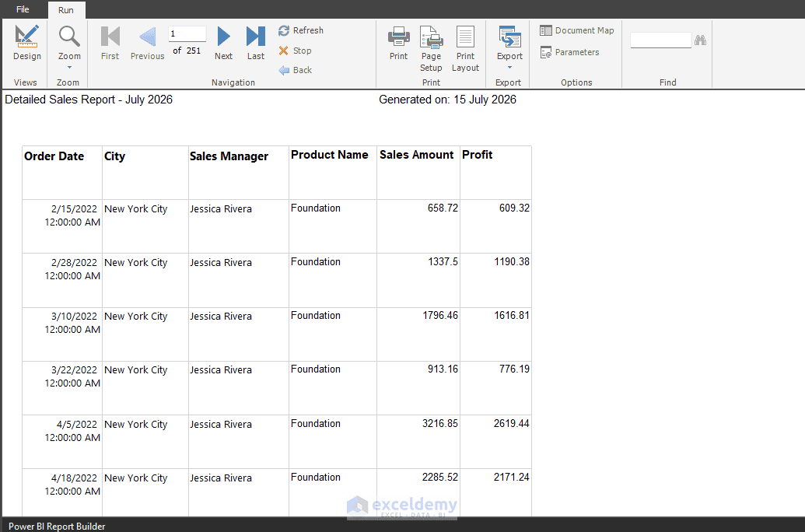The height and width of the screenshot is (532, 805).
Task: Click the Order Date column header
Action: (x=62, y=173)
